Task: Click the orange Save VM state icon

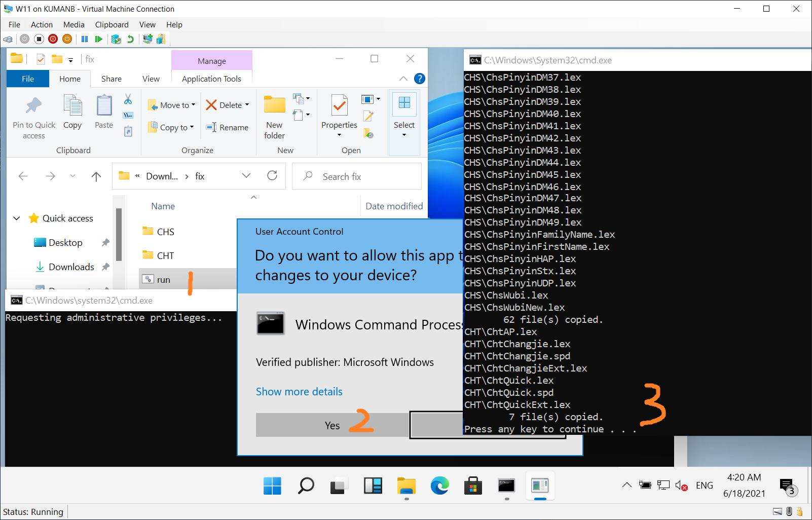Action: coord(67,39)
